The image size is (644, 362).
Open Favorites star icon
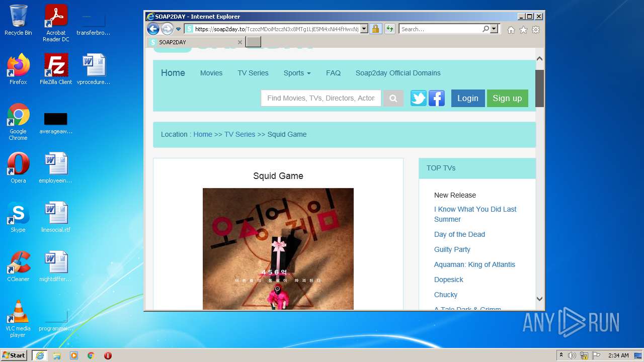click(523, 30)
